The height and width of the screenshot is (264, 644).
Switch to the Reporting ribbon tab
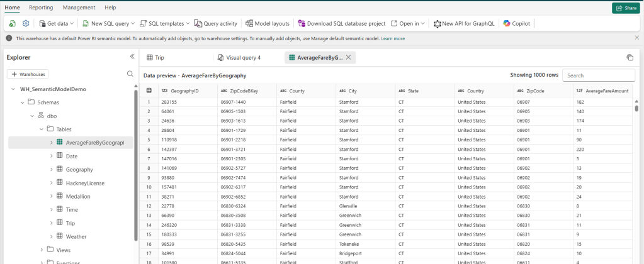pyautogui.click(x=41, y=7)
